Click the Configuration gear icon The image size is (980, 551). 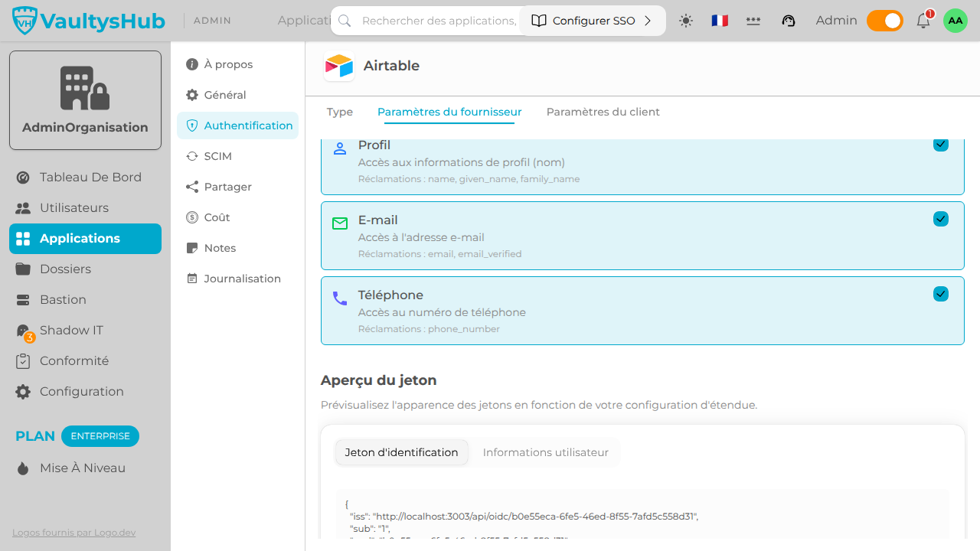coord(23,392)
